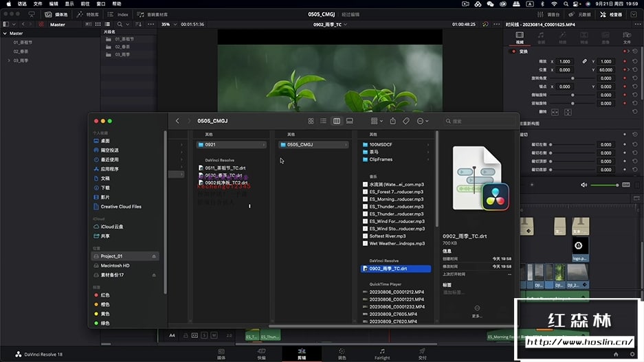This screenshot has height=362, width=644.
Task: Open the 文件 menu in menu bar
Action: [38, 3]
